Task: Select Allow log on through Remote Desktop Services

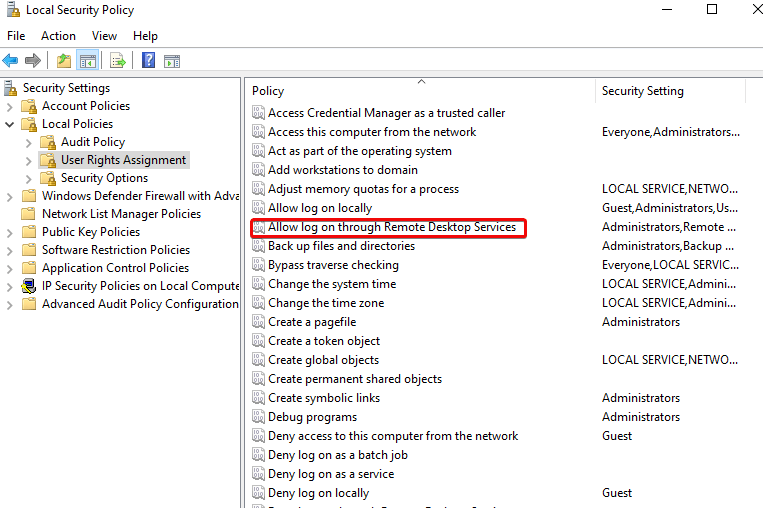Action: (392, 227)
